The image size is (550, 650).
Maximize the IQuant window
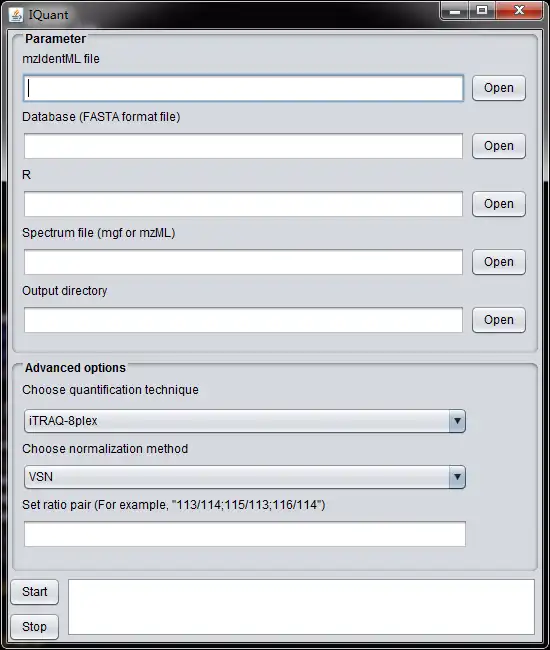pyautogui.click(x=482, y=11)
